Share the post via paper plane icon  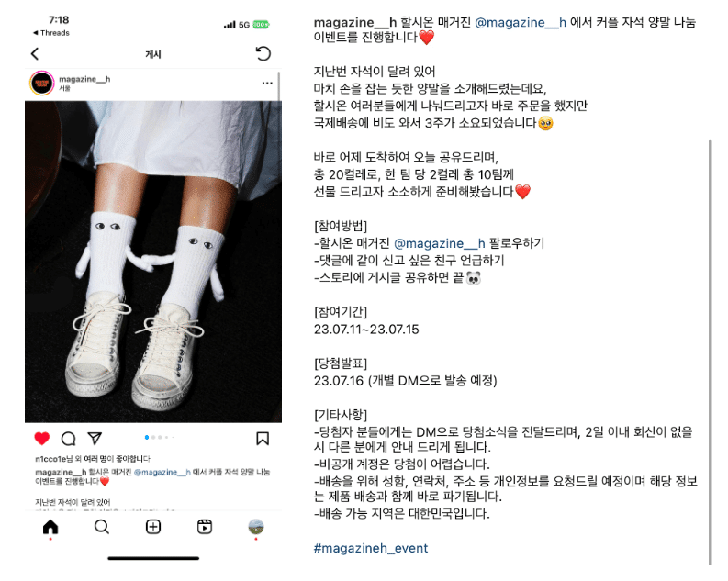[95, 438]
